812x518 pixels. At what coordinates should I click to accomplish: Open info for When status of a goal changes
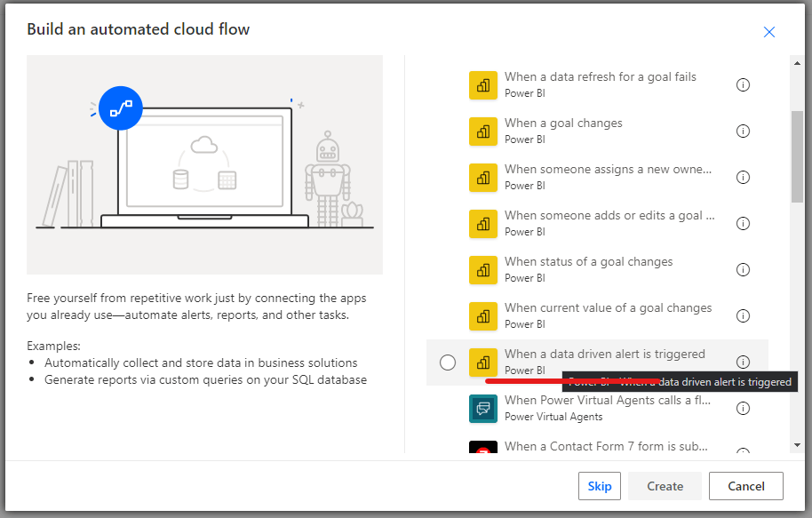click(743, 269)
